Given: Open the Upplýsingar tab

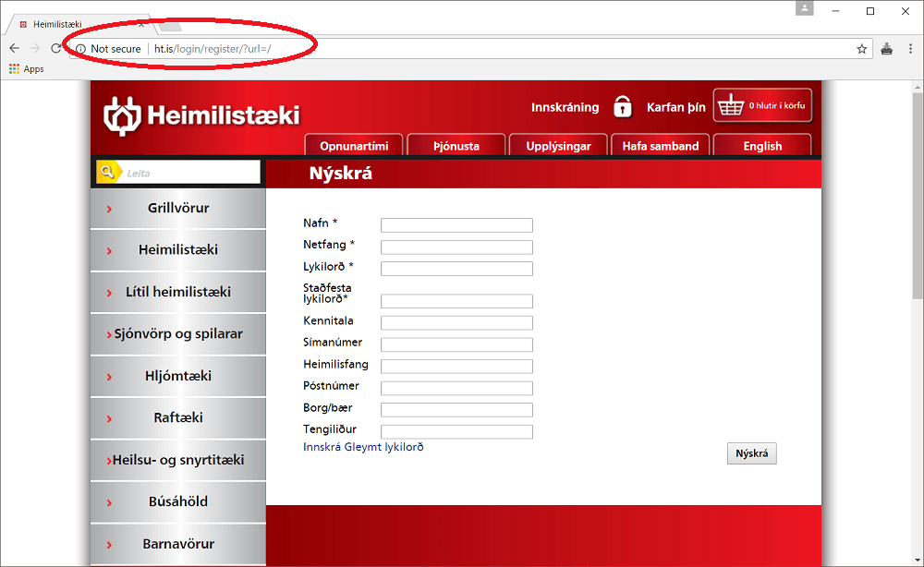Looking at the screenshot, I should (x=558, y=145).
